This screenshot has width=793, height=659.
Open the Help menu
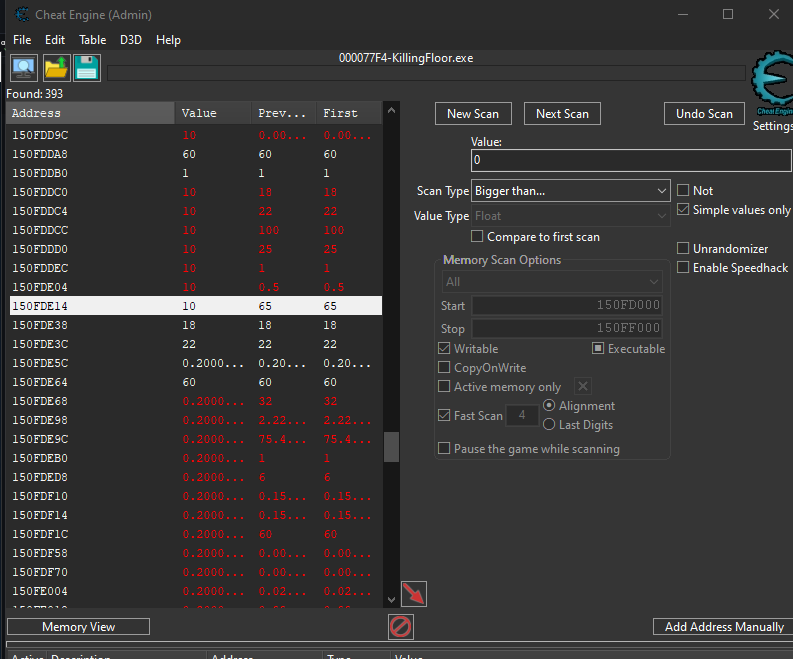point(168,40)
